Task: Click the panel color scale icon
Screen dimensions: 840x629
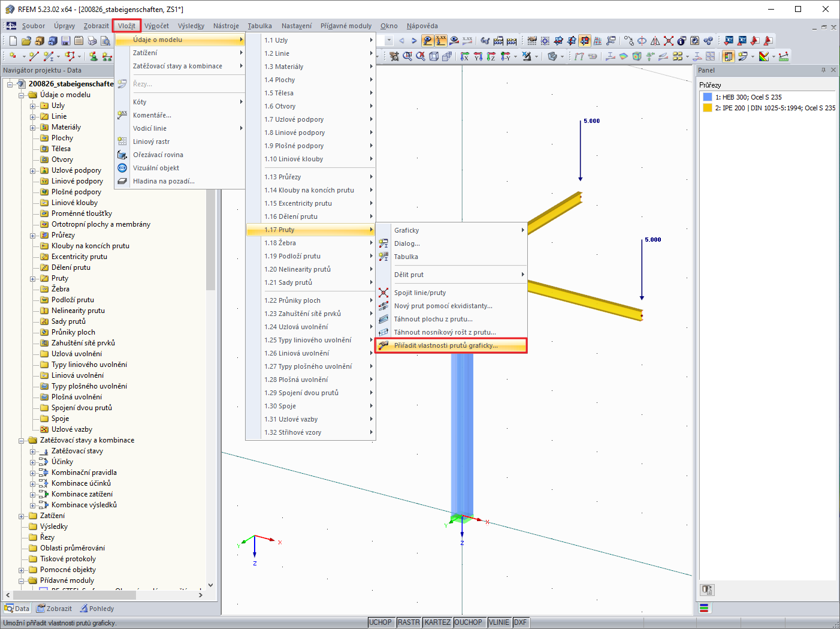Action: tap(704, 608)
